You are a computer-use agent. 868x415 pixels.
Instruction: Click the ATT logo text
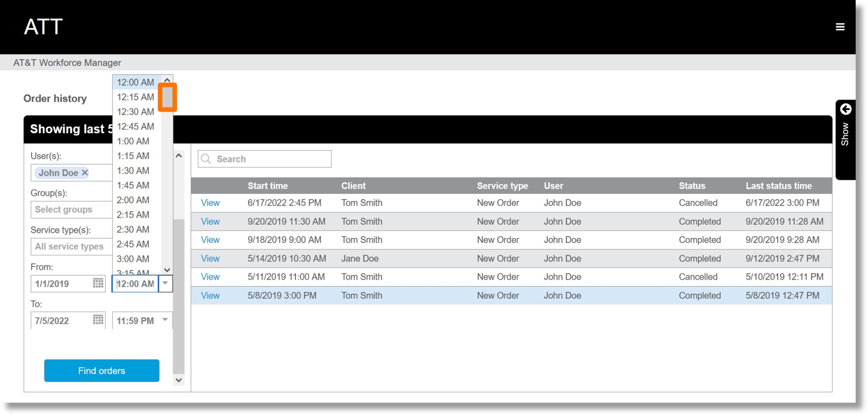(x=43, y=26)
